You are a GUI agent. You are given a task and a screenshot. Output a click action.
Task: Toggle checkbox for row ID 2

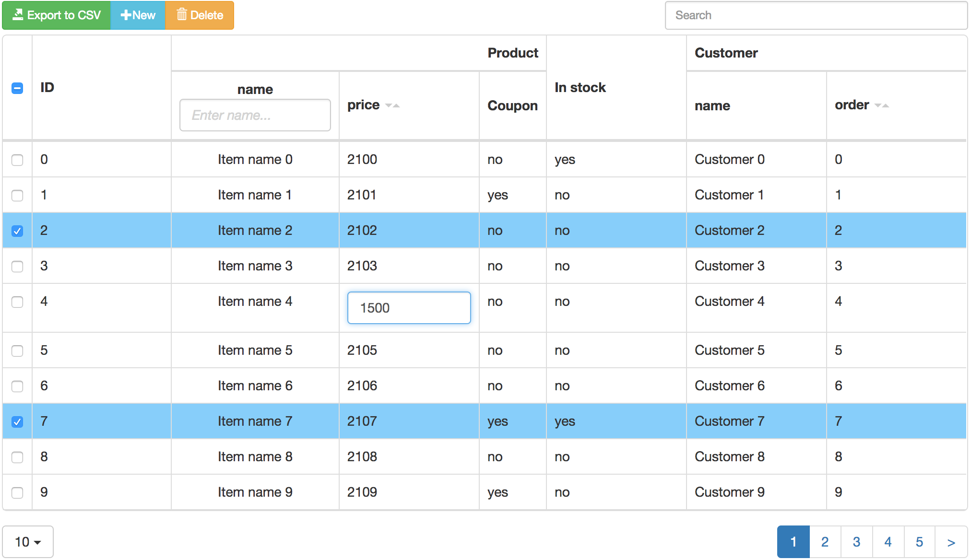pos(17,231)
